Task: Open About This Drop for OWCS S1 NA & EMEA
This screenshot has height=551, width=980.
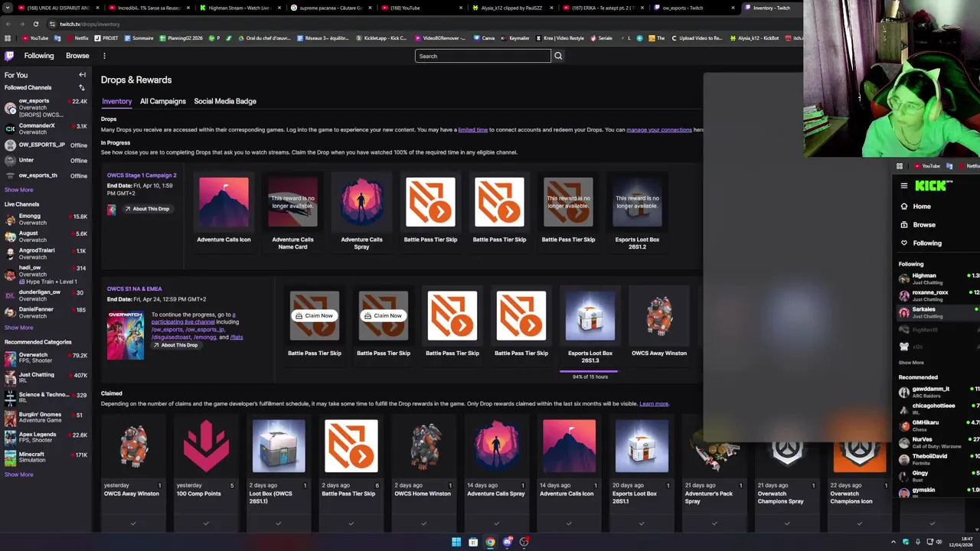Action: point(175,345)
